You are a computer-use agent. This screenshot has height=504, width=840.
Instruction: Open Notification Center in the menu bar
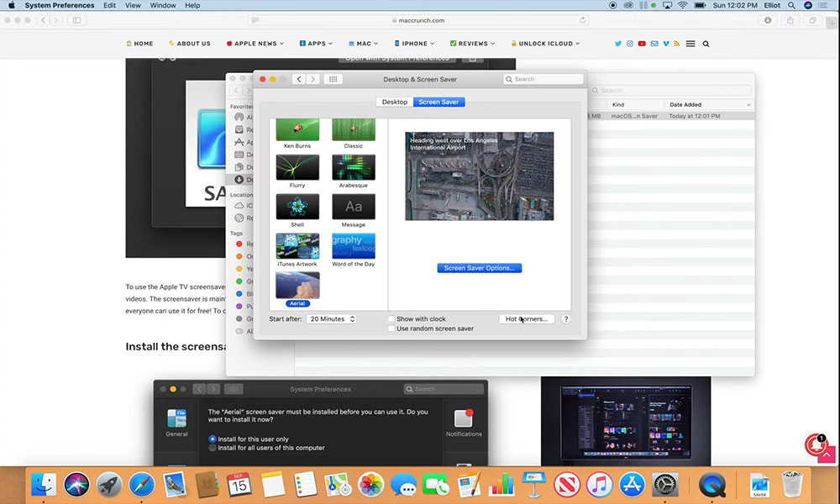[823, 5]
